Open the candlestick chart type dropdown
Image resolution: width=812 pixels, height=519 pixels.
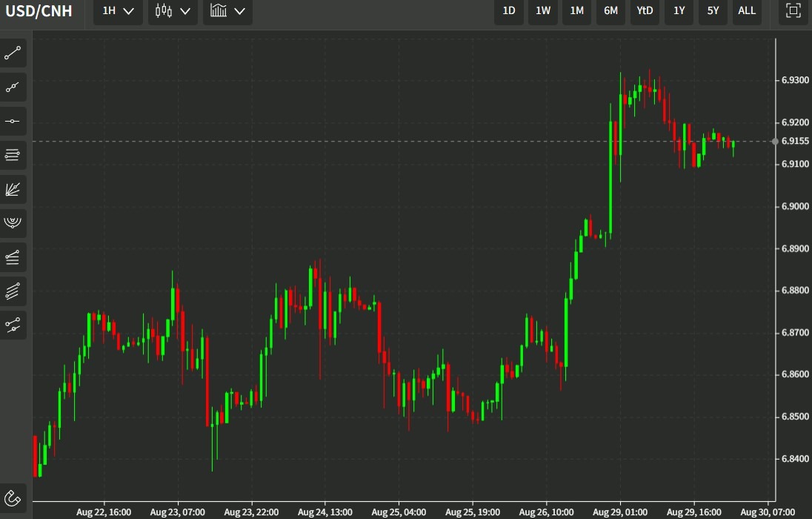click(x=173, y=11)
